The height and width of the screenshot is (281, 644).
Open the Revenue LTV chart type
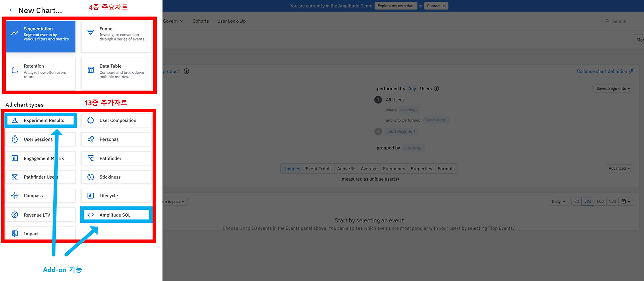coord(41,215)
